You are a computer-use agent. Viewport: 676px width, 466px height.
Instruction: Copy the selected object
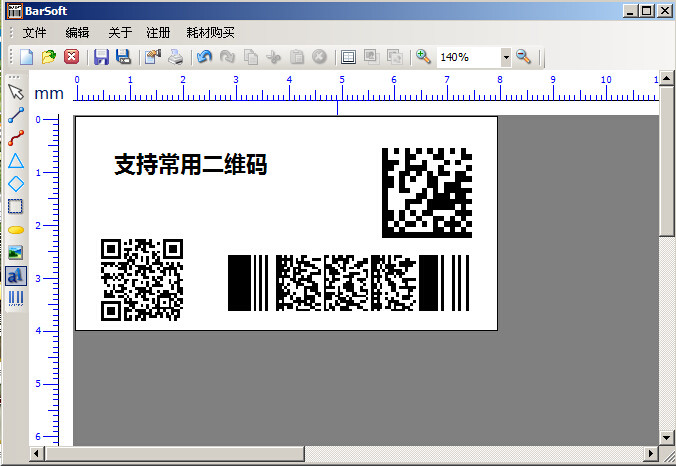tap(250, 57)
